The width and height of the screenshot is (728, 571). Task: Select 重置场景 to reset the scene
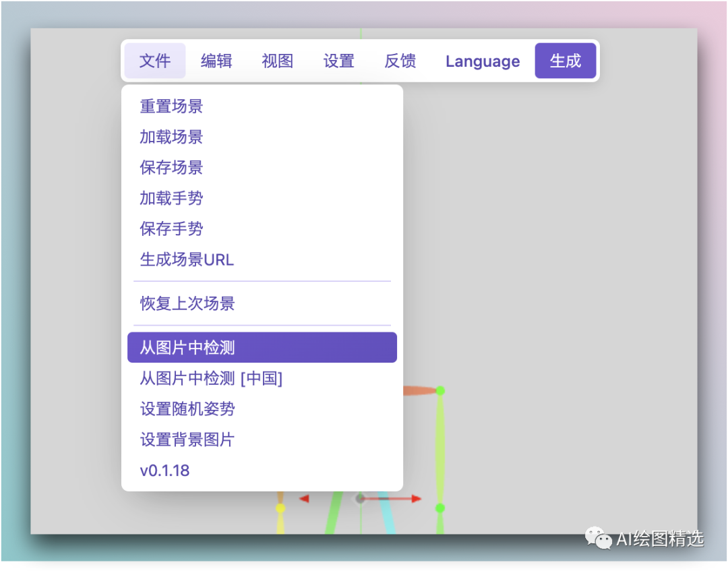171,106
